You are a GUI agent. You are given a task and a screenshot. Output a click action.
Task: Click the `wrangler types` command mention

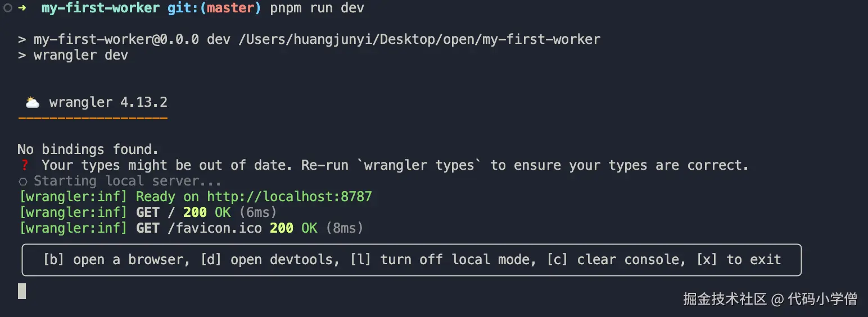(x=419, y=165)
